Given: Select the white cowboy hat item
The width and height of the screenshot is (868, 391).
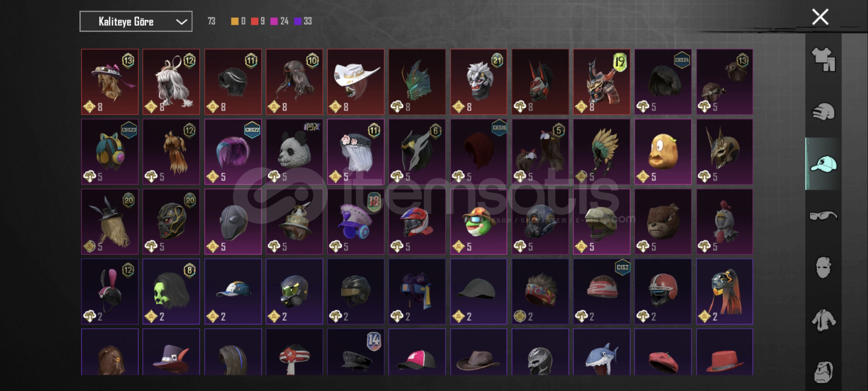Looking at the screenshot, I should tap(356, 82).
